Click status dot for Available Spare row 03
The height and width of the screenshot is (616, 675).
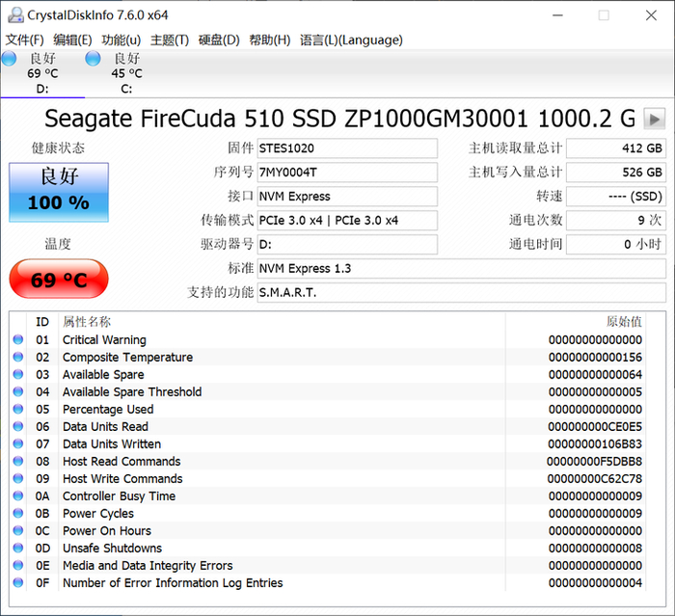[18, 374]
